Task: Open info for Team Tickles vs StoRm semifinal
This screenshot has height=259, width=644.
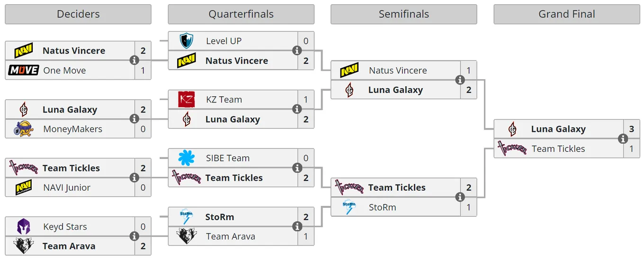Action: (x=460, y=197)
